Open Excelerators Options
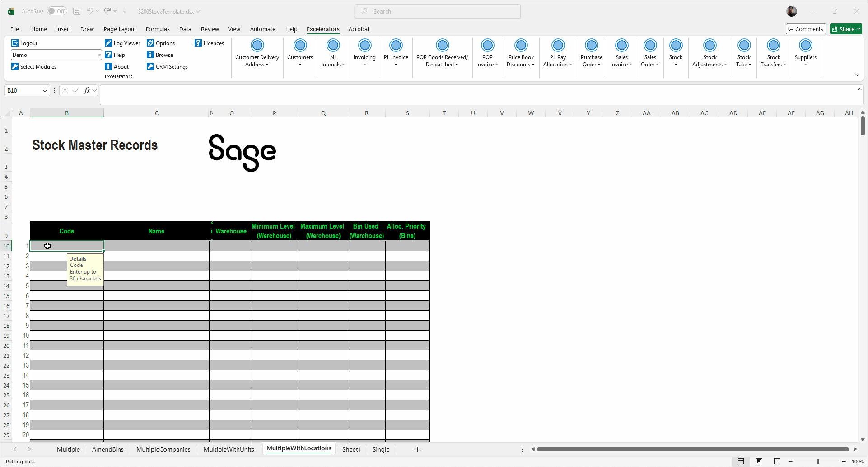This screenshot has width=868, height=467. tap(161, 43)
